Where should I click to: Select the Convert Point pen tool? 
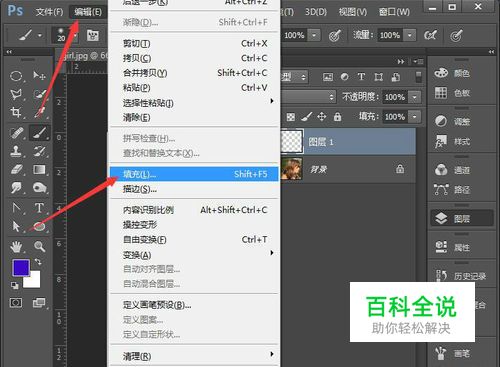point(16,208)
